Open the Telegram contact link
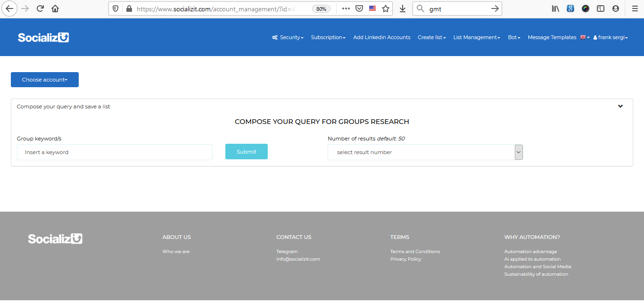Screen dimensions: 644x304 coord(287,252)
